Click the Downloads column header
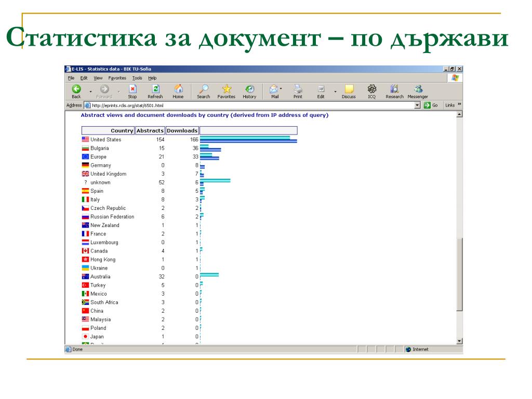Viewport: 532px width, 399px height. coord(182,130)
